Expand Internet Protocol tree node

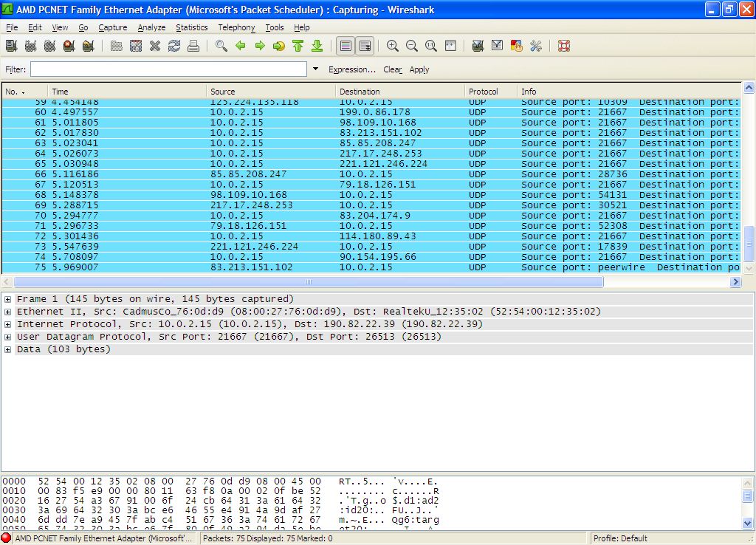point(7,324)
